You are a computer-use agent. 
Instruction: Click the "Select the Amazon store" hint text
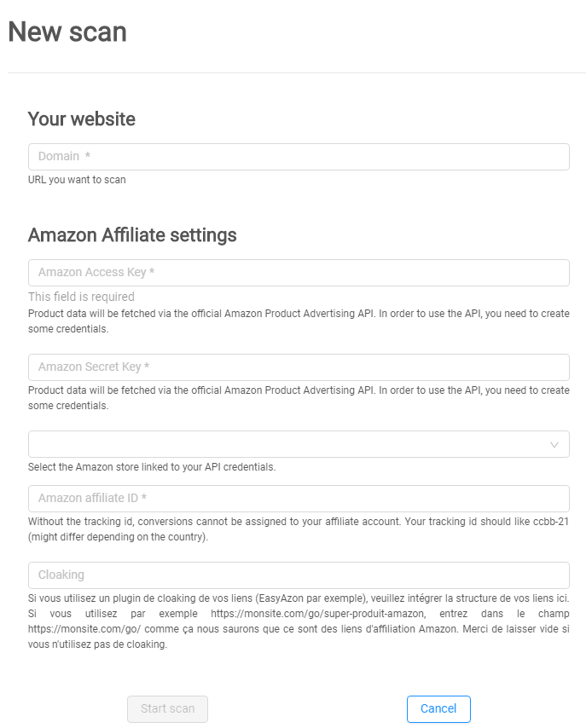[x=152, y=467]
